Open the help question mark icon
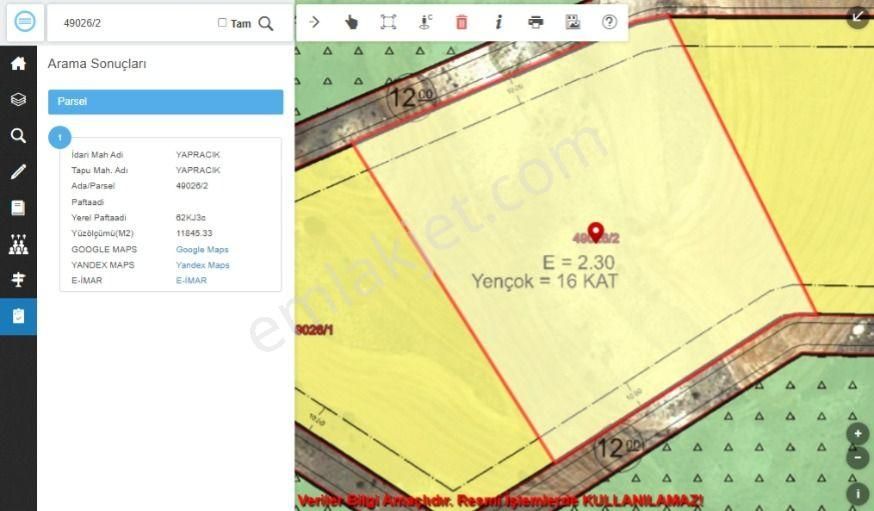The height and width of the screenshot is (511, 874). 609,22
